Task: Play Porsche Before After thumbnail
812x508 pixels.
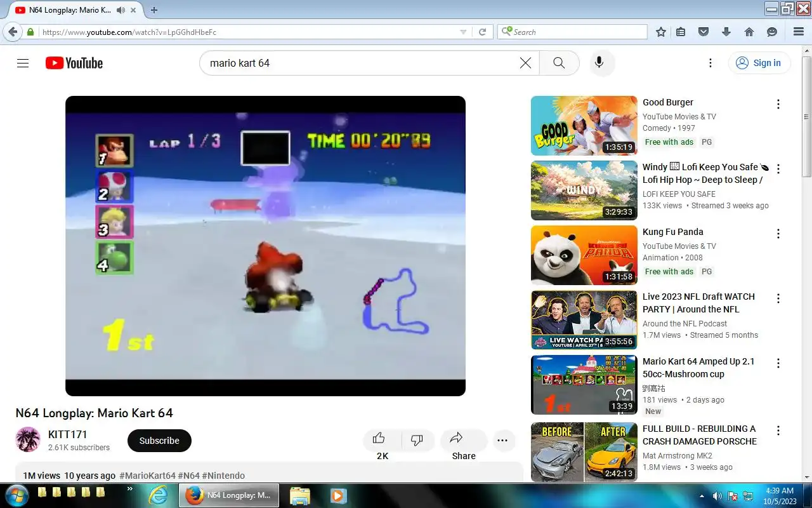Action: pyautogui.click(x=584, y=452)
